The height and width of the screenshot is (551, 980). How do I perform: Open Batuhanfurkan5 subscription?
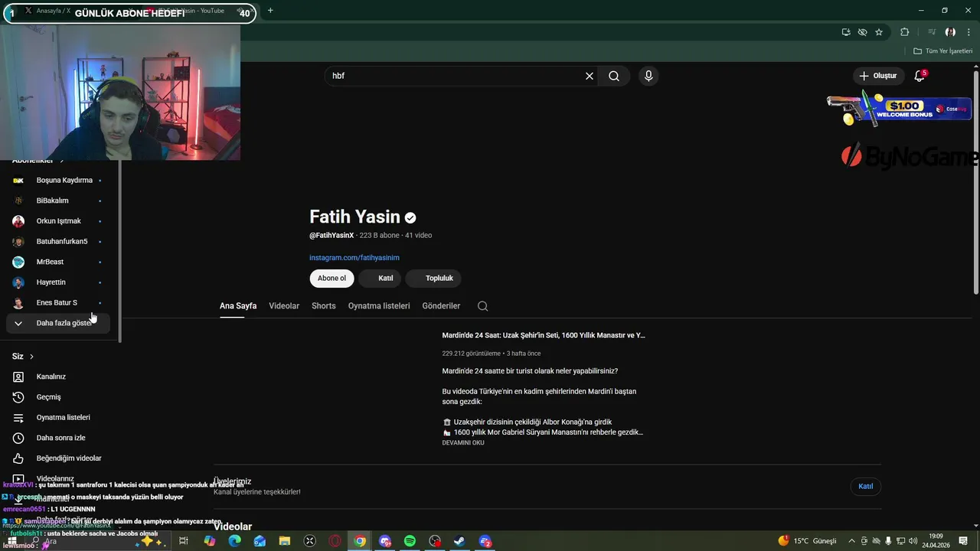point(60,242)
